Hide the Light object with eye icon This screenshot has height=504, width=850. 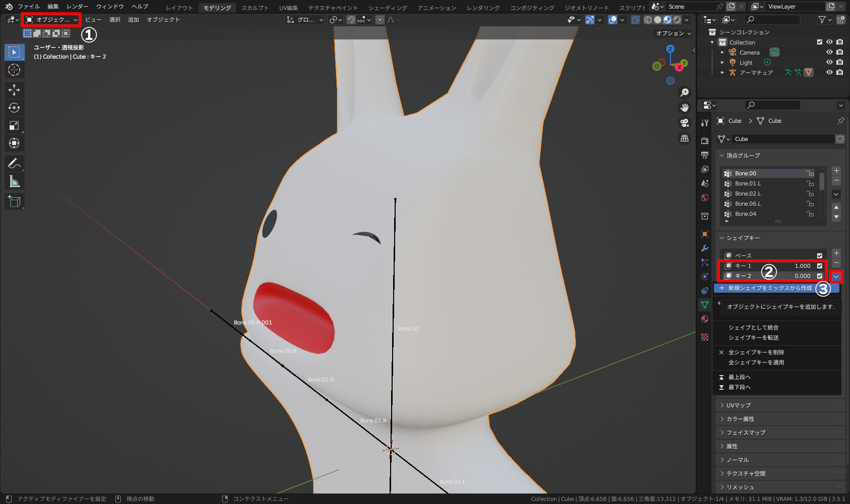(829, 62)
